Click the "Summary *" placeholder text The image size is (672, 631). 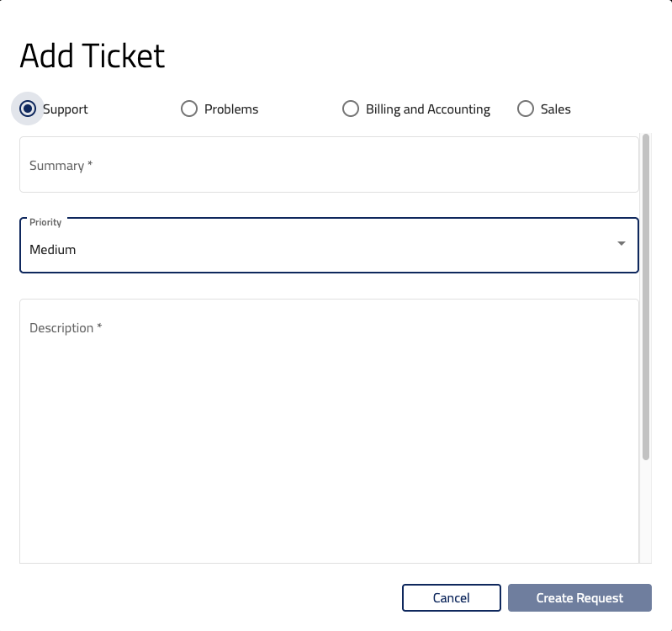[61, 166]
